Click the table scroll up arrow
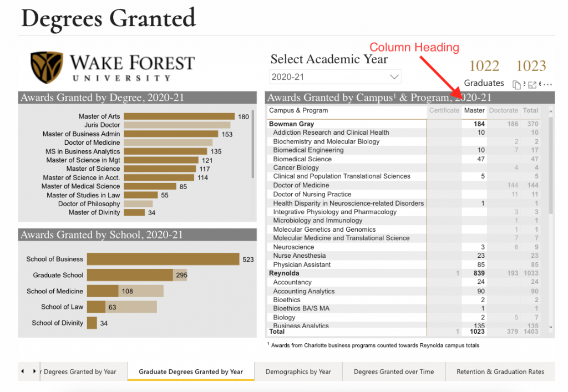The width and height of the screenshot is (568, 392). pyautogui.click(x=551, y=111)
